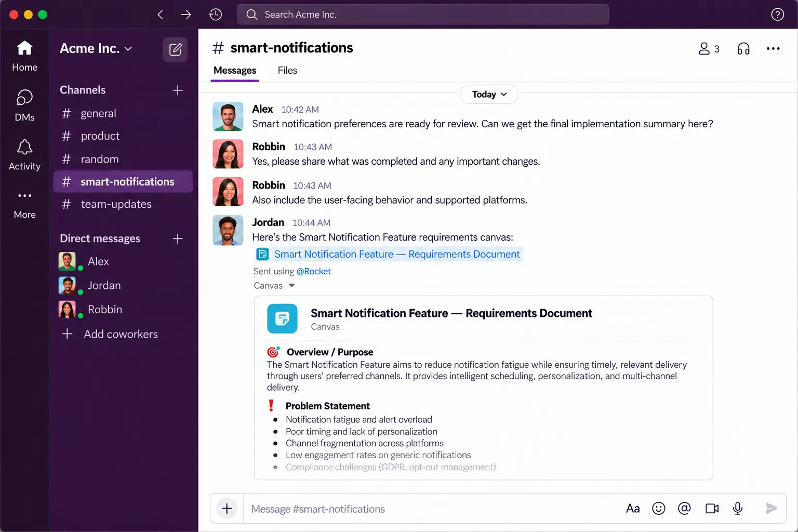Send the message arrow icon
798x532 pixels.
(772, 509)
